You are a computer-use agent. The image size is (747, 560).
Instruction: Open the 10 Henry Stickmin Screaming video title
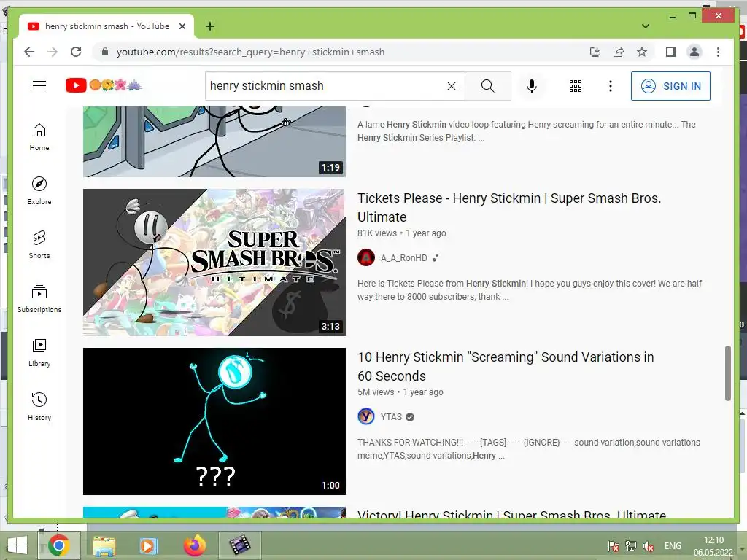pos(506,366)
